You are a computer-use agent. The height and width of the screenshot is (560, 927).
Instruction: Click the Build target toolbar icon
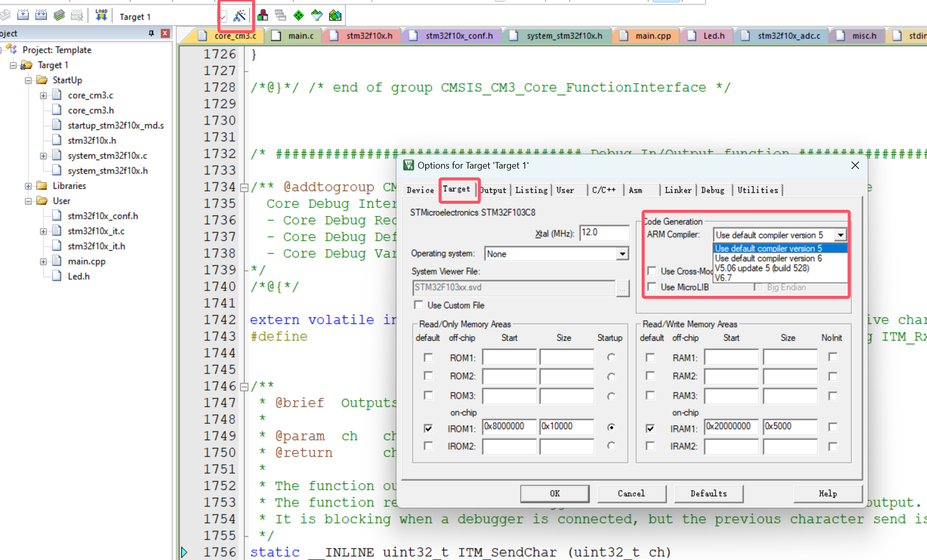(x=23, y=15)
